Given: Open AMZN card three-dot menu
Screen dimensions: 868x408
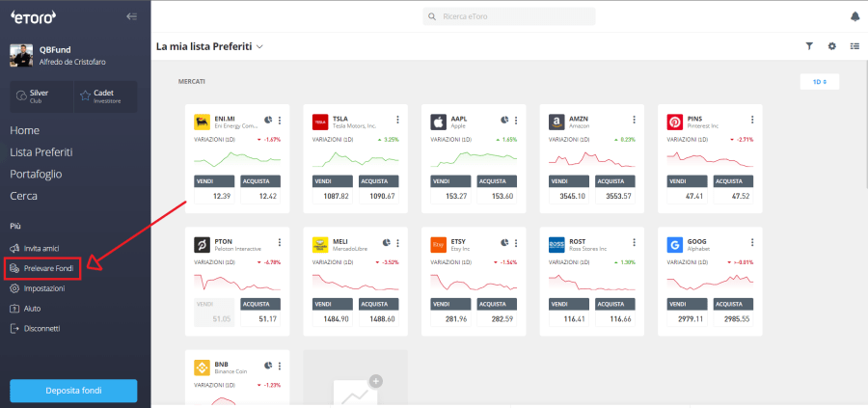Looking at the screenshot, I should 634,120.
